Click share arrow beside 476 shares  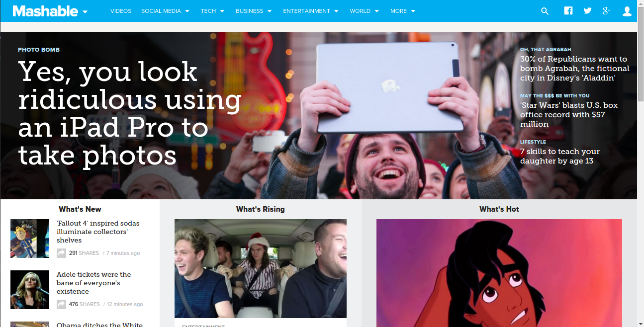tap(61, 304)
